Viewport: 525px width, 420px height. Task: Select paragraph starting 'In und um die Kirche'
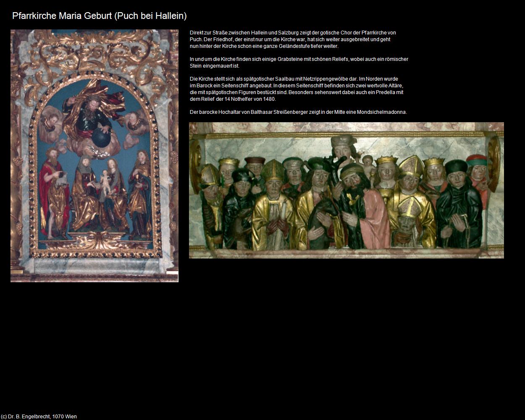click(x=299, y=63)
